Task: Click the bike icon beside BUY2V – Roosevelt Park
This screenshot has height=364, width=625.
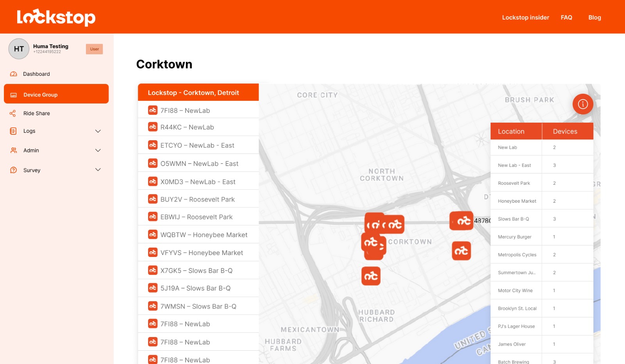Action: tap(153, 199)
